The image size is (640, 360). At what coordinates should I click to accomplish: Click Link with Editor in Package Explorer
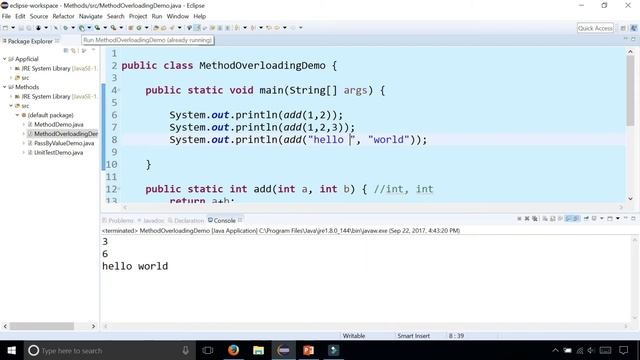coord(74,51)
